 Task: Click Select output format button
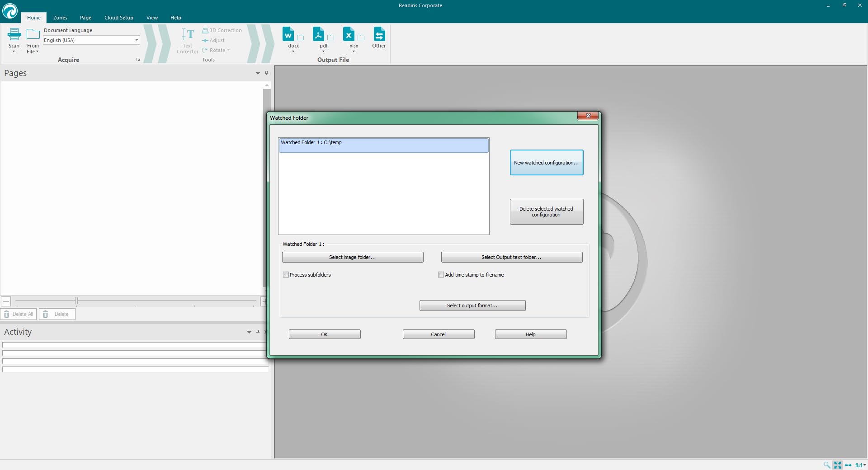tap(472, 305)
